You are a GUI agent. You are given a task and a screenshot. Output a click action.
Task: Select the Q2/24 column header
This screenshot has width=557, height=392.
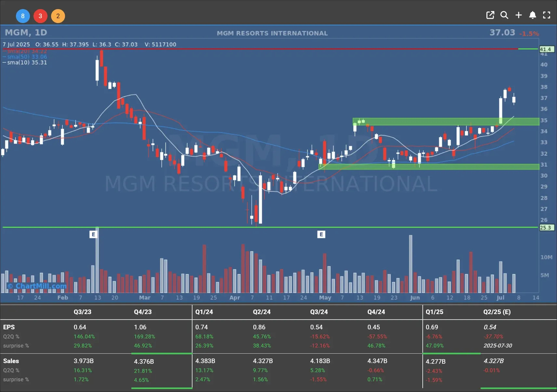tap(262, 312)
